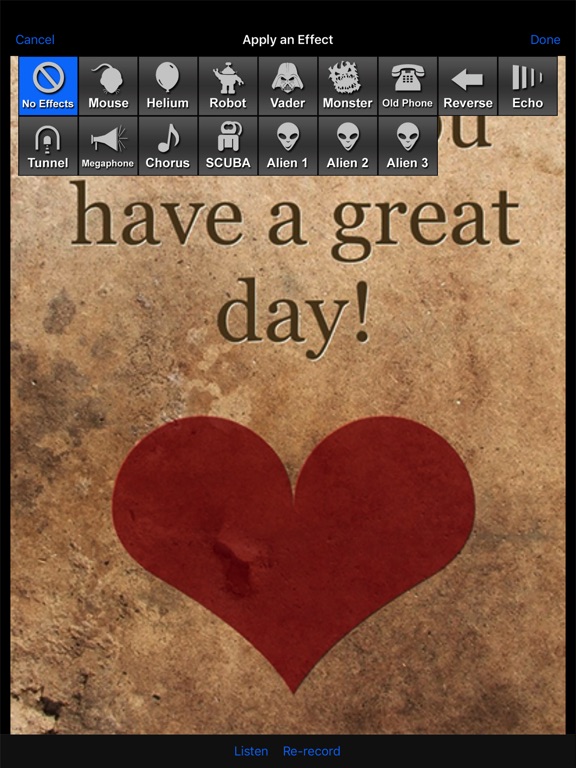Apply the Mouse voice effect
576x768 pixels.
[108, 86]
